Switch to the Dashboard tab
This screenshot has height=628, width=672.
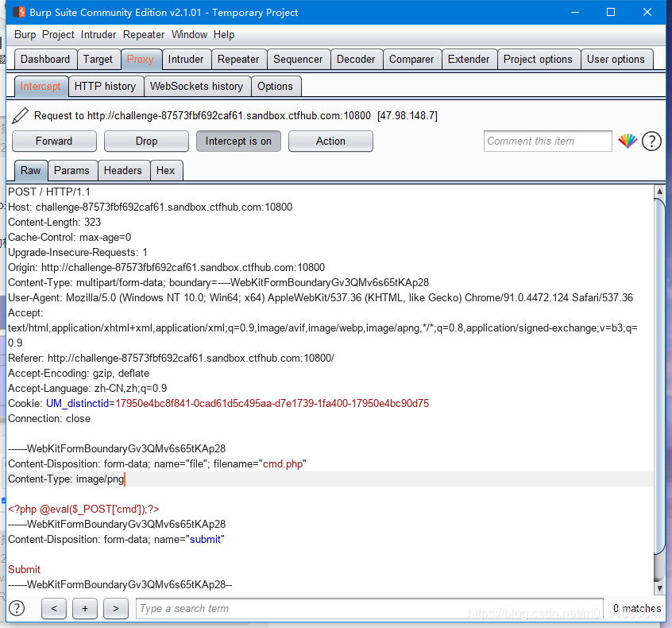[45, 59]
